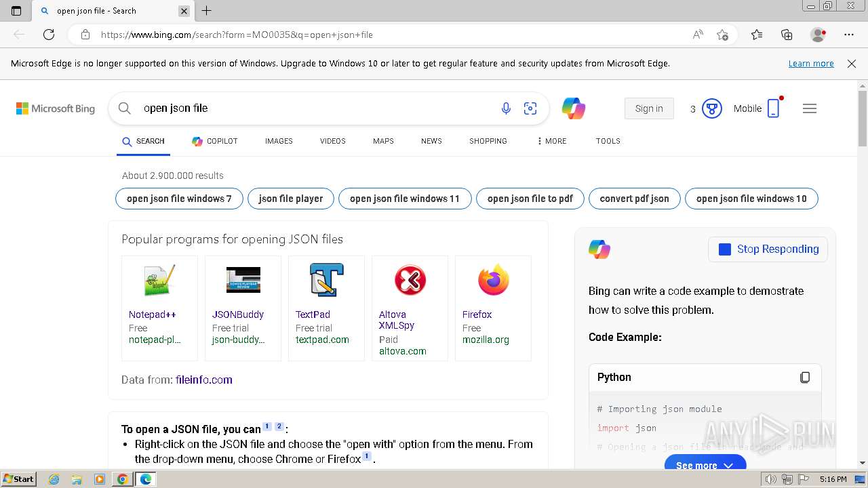Select 'open json file windows 7' suggestion
This screenshot has width=868, height=488.
(x=179, y=199)
